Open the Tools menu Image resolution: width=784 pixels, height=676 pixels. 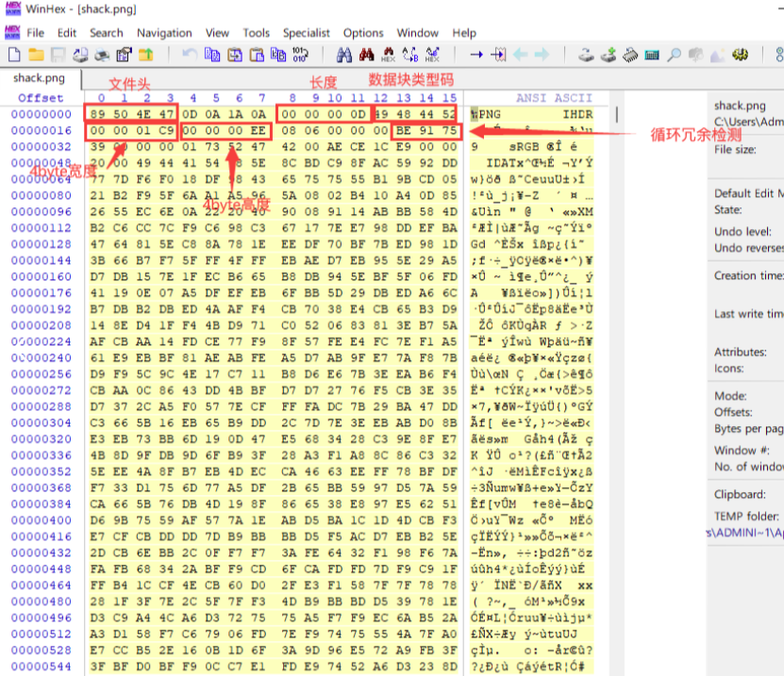(256, 32)
